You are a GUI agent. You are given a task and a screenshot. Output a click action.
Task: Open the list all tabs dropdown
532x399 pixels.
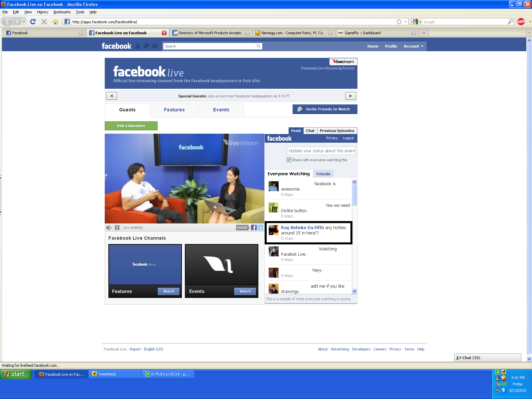tap(529, 33)
